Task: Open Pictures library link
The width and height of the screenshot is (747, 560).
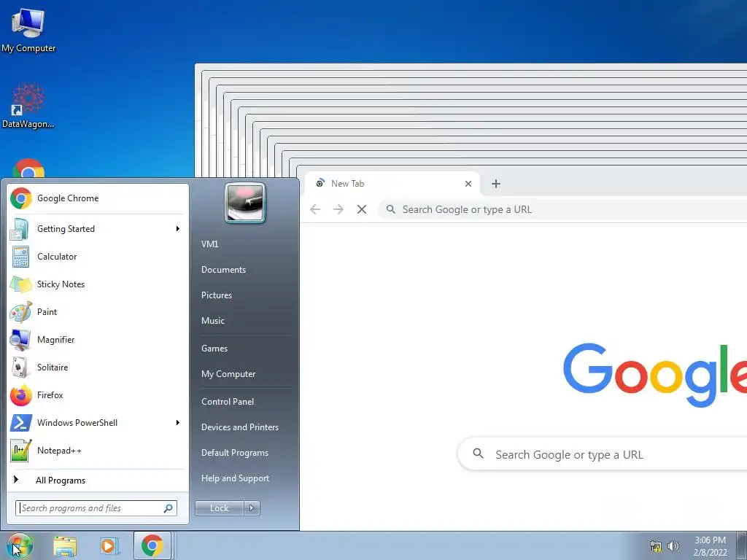Action: [x=217, y=295]
